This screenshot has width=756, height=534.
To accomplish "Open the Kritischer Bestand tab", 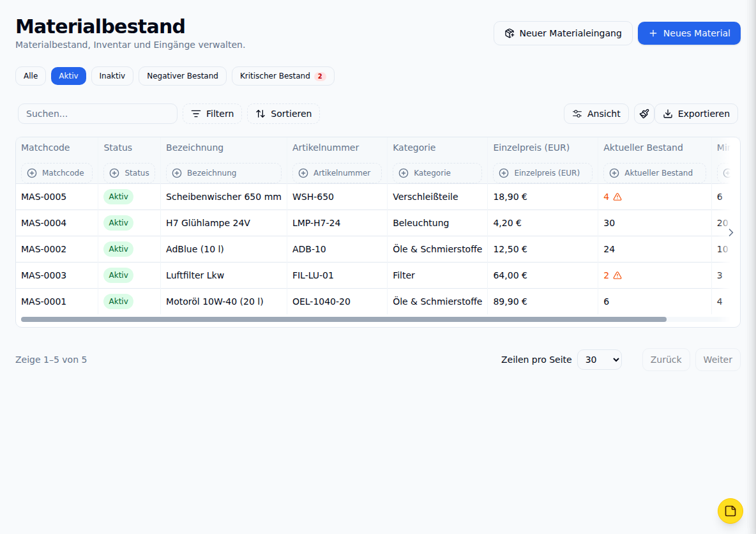I will click(x=282, y=76).
